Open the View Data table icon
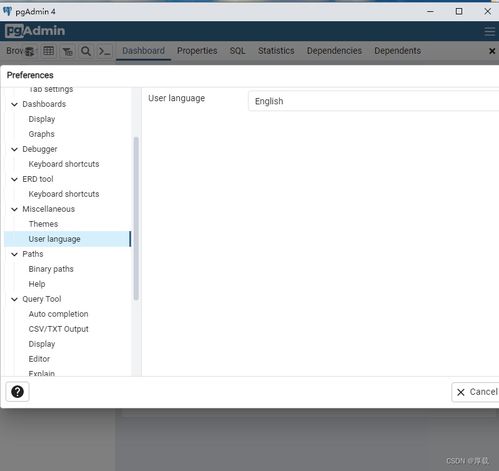The image size is (499, 471). 49,51
